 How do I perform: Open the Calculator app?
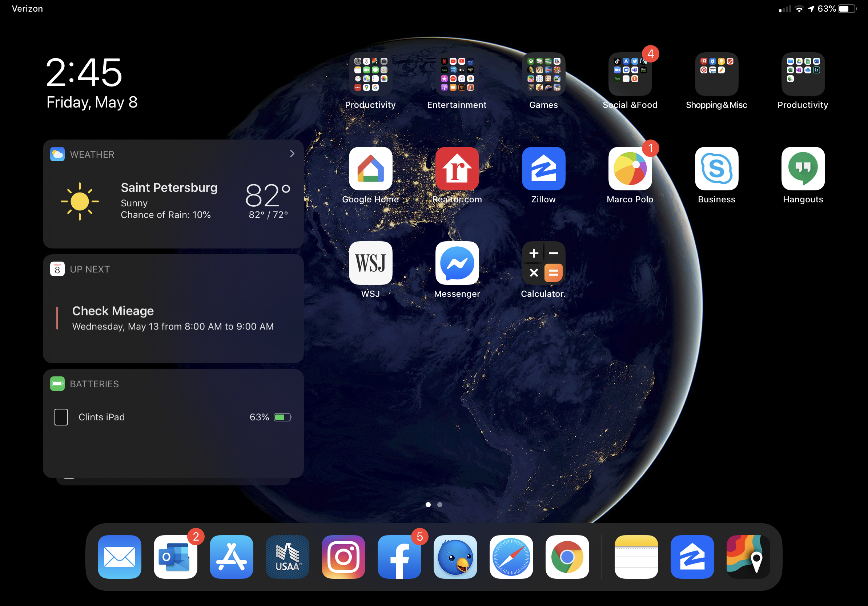tap(543, 263)
